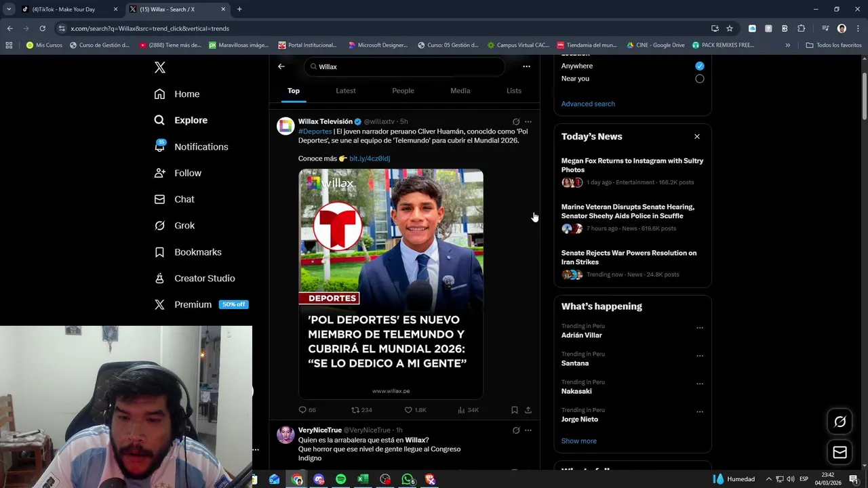Screen dimensions: 868x488
Task: Open Chrome extensions puzzle icon
Action: point(801,28)
